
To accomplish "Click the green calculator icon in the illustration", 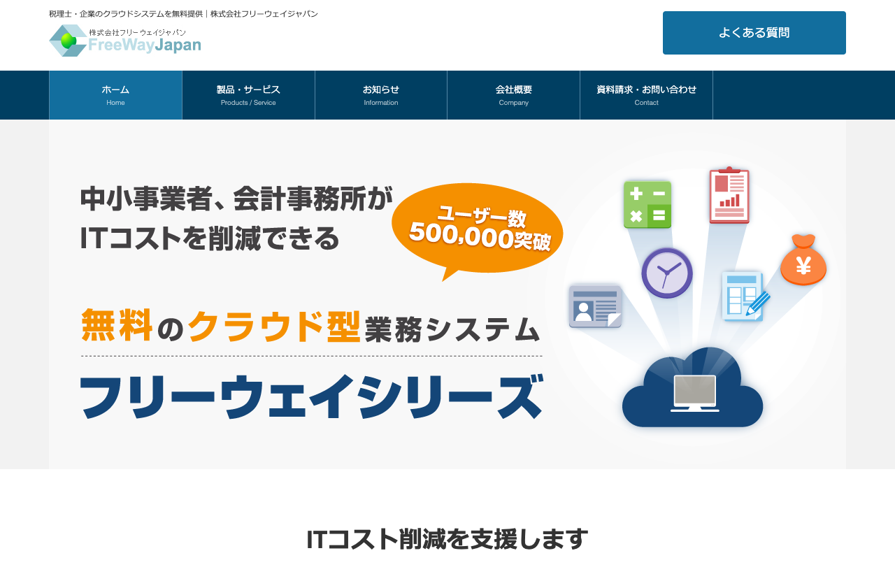I will point(647,204).
